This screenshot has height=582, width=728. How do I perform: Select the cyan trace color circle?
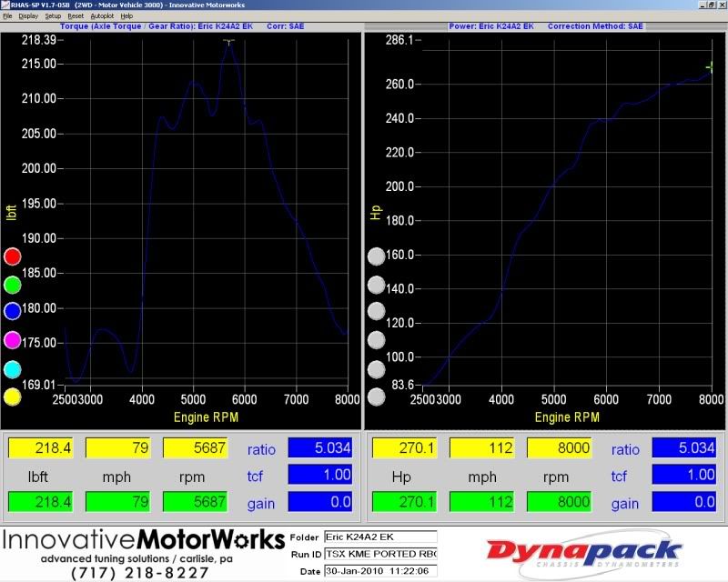(13, 369)
